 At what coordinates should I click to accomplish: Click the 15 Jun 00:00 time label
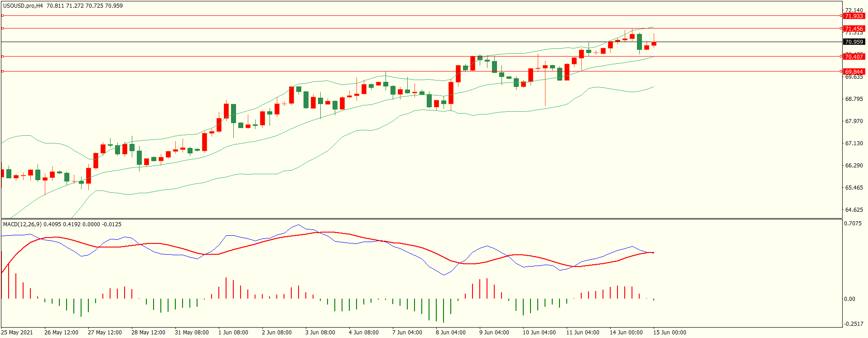(670, 333)
